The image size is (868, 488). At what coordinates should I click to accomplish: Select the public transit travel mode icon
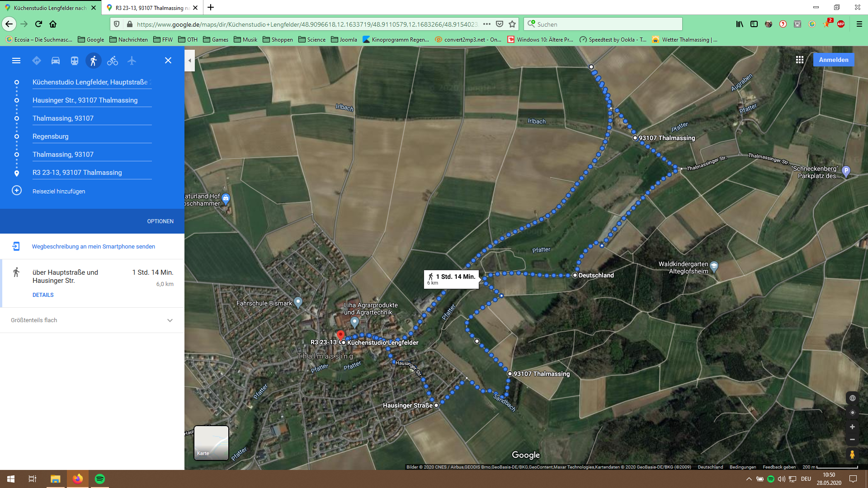pos(75,61)
